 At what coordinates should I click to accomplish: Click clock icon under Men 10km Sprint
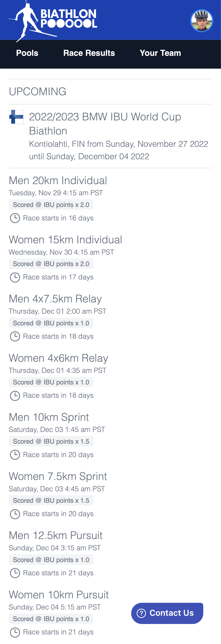tap(15, 455)
